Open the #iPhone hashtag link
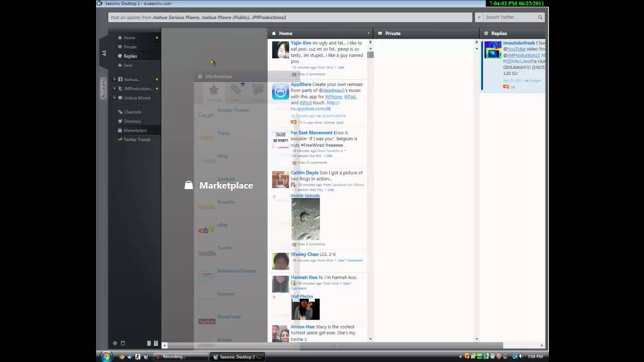The width and height of the screenshot is (644, 362). coord(334,97)
